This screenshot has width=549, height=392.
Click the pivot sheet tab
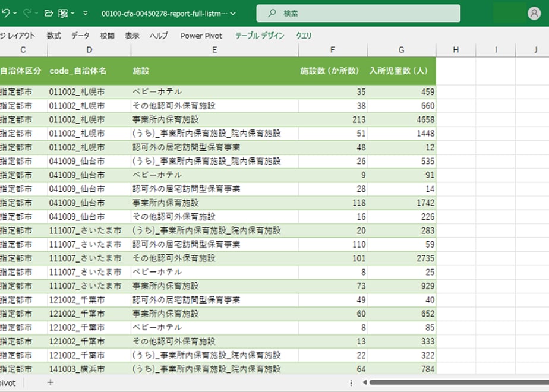pos(8,383)
